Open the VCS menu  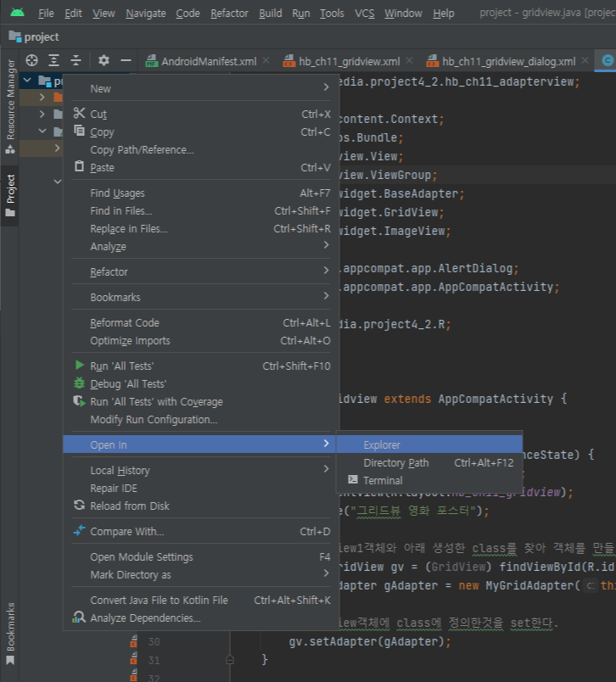[365, 14]
